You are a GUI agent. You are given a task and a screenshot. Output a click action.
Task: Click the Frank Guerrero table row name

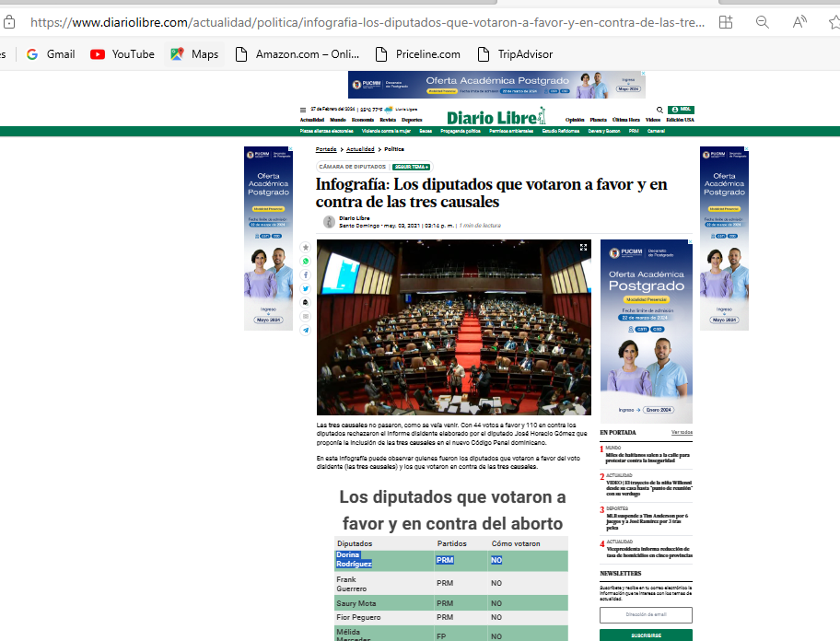coord(352,584)
